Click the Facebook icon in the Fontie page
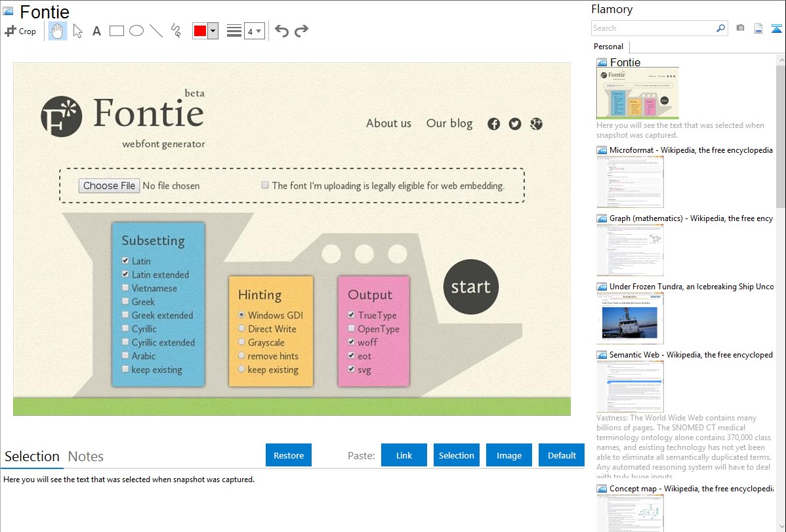786x532 pixels. coord(494,124)
